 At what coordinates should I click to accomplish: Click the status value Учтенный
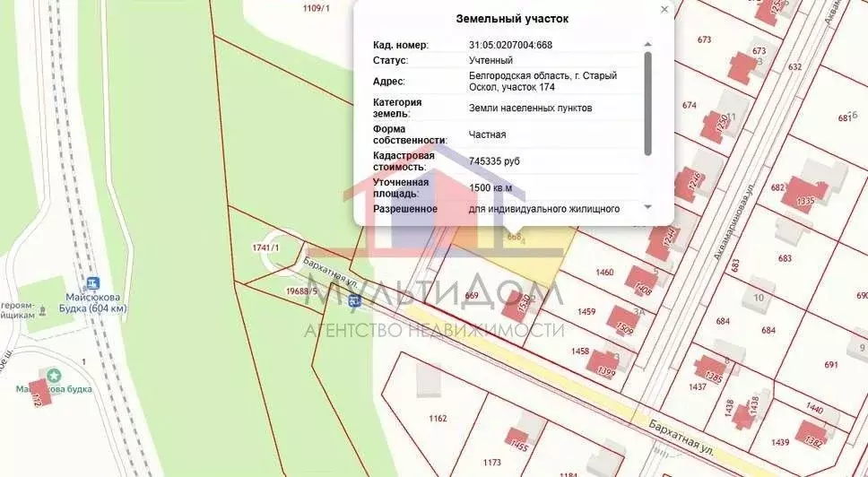tap(490, 60)
